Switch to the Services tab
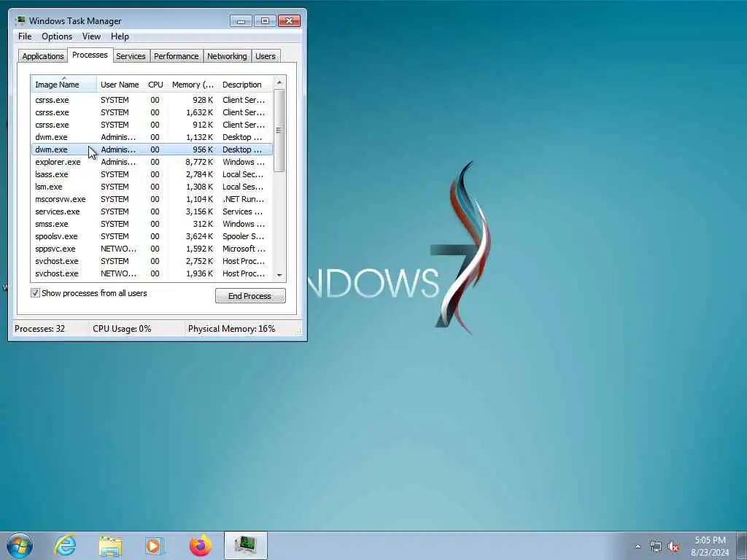Viewport: 747px width, 560px height. [131, 55]
